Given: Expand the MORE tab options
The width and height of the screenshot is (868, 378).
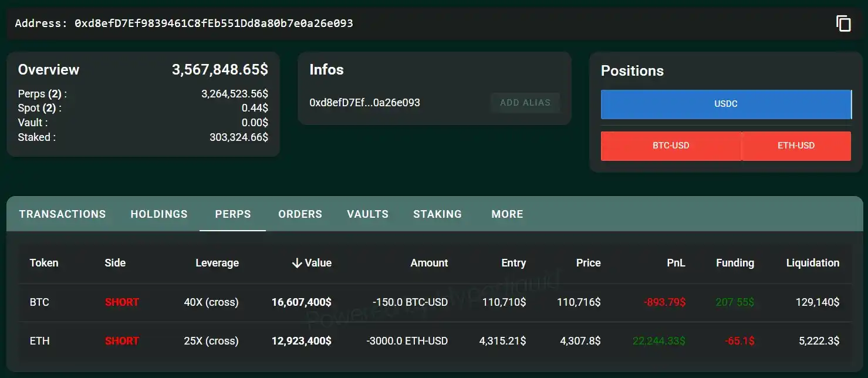Looking at the screenshot, I should point(506,214).
